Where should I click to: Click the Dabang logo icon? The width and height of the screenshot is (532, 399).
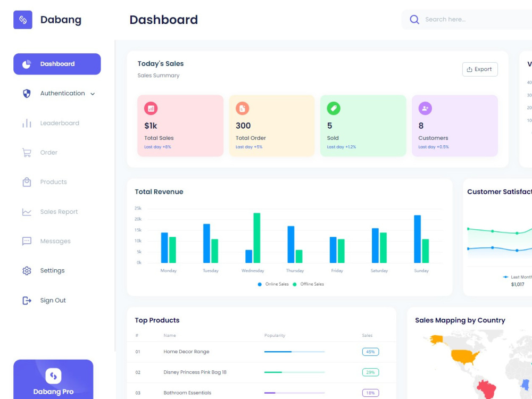[x=23, y=20]
